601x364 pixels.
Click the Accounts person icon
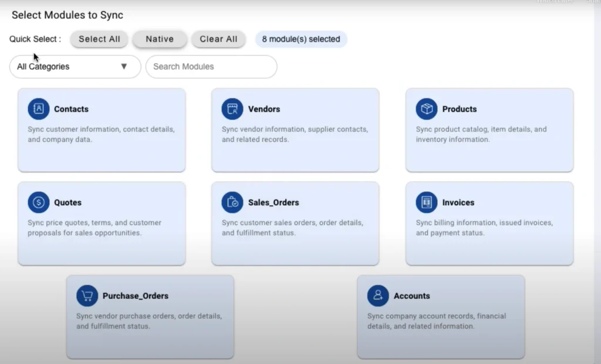click(378, 295)
